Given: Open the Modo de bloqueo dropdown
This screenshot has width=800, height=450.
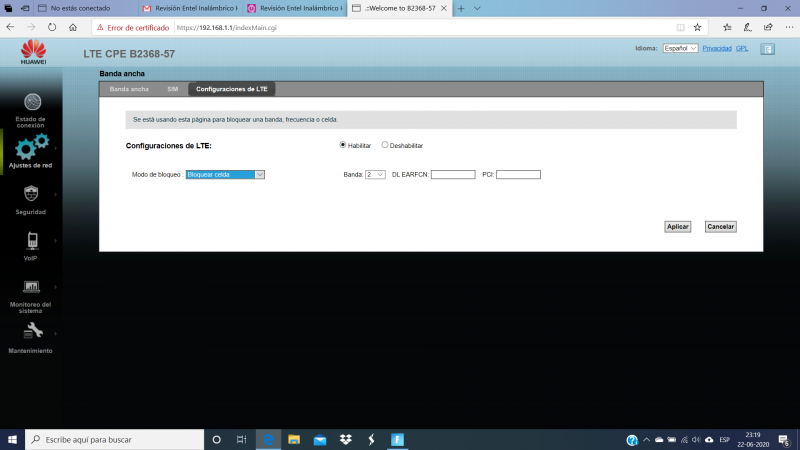Looking at the screenshot, I should 225,174.
